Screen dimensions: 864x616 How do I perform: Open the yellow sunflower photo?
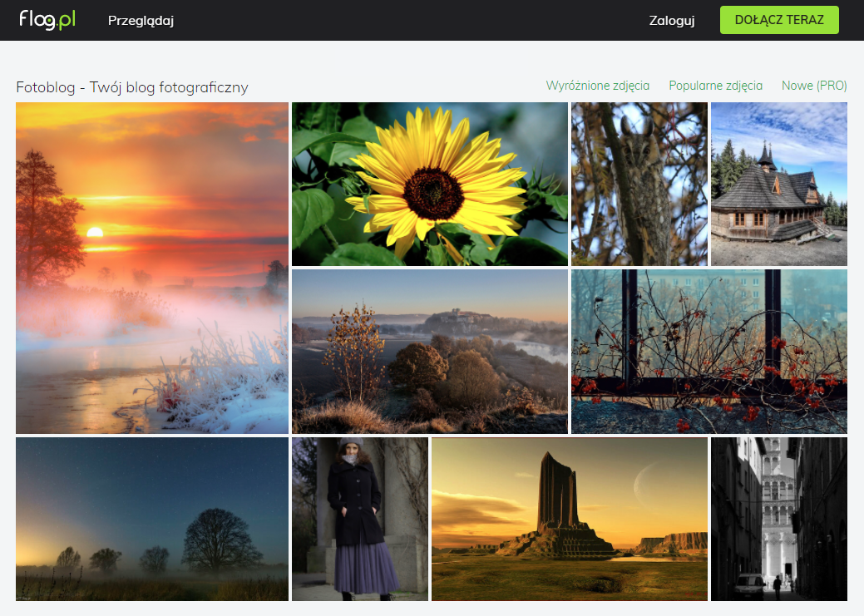[x=430, y=184]
